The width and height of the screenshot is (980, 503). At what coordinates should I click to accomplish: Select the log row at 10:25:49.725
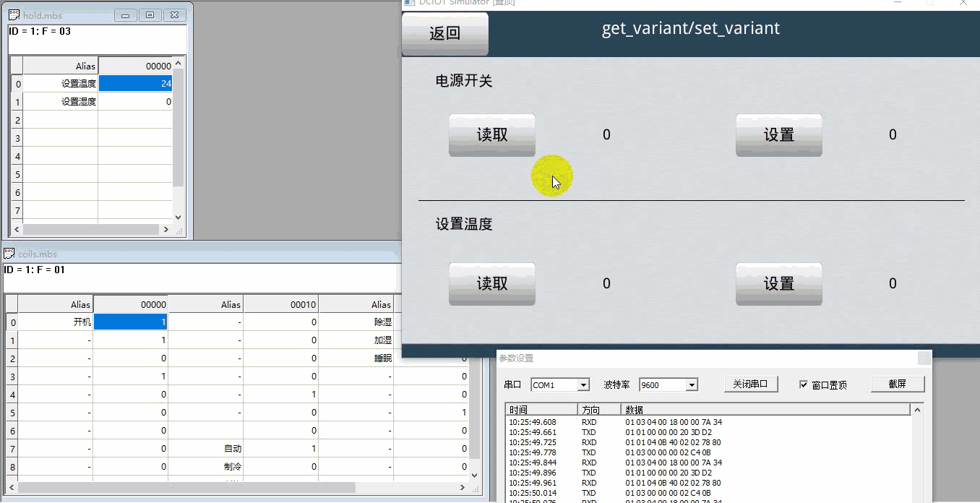click(x=708, y=442)
